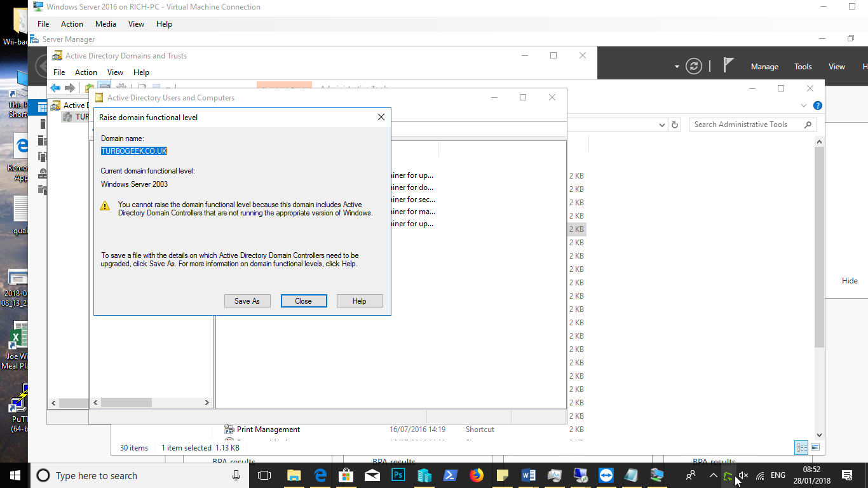This screenshot has height=488, width=868.
Task: Open the People icon in the system tray
Action: (691, 475)
